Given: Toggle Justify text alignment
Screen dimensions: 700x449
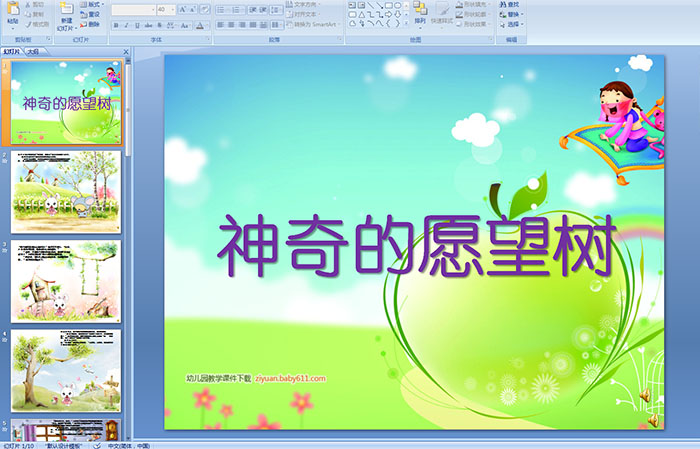Looking at the screenshot, I should [253, 25].
